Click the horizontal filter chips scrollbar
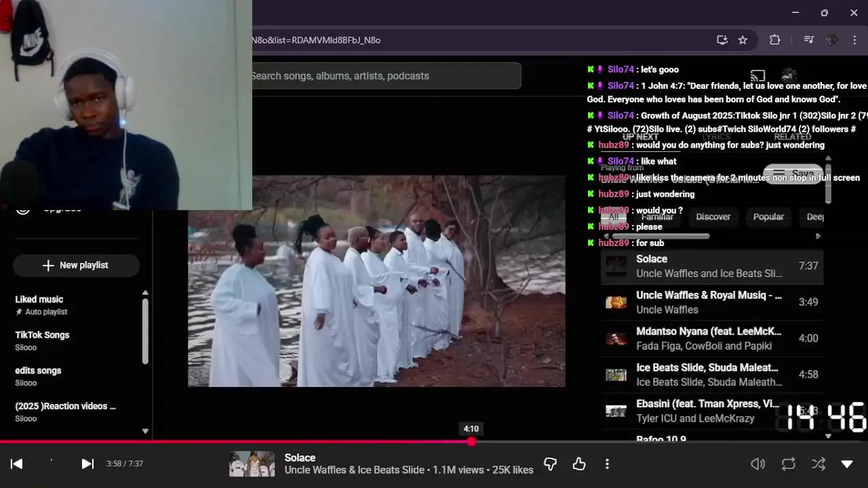Viewport: 868px width, 488px height. pyautogui.click(x=661, y=237)
